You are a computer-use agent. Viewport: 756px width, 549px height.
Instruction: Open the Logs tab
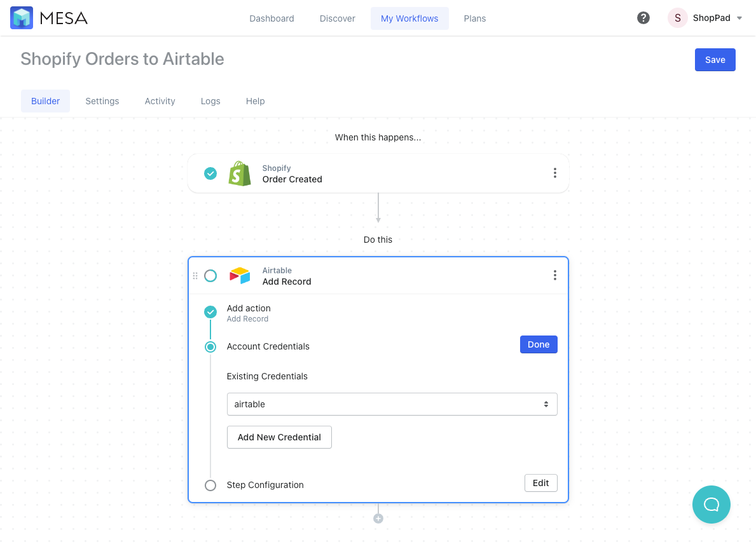pos(210,101)
